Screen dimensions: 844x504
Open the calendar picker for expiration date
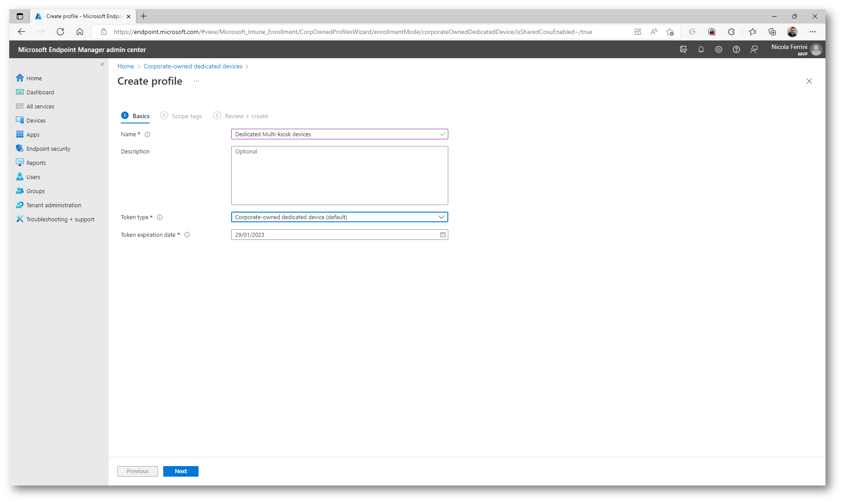point(443,235)
